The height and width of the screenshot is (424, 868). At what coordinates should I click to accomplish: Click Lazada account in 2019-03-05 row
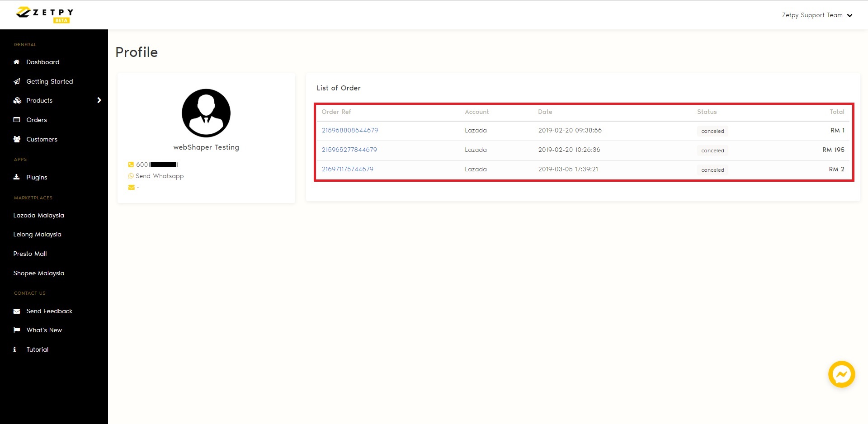476,169
